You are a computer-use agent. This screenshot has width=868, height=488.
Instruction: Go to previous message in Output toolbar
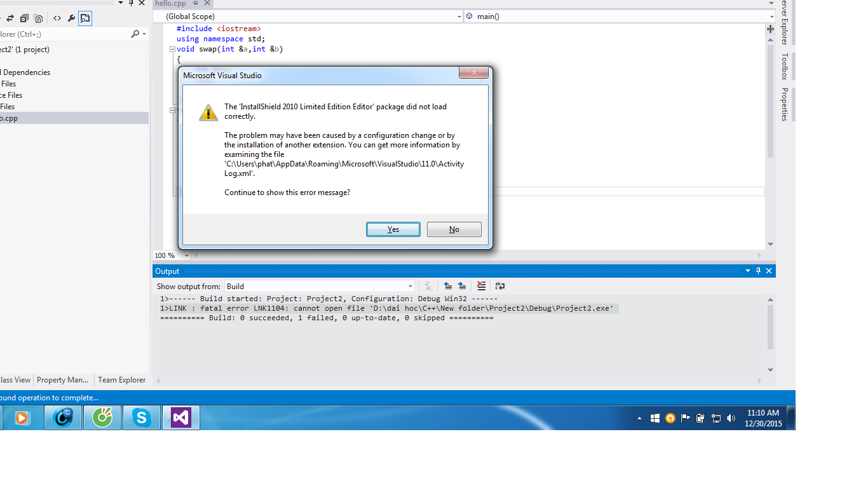(448, 286)
